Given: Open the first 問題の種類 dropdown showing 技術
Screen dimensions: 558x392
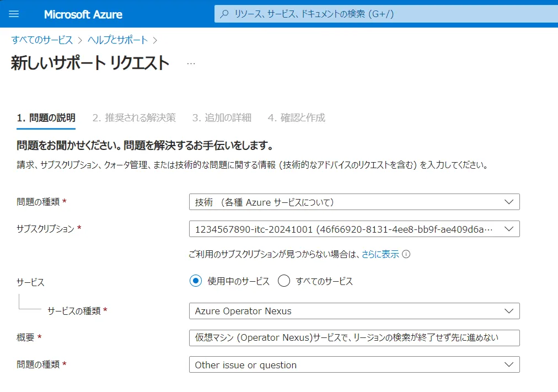Looking at the screenshot, I should [x=355, y=202].
